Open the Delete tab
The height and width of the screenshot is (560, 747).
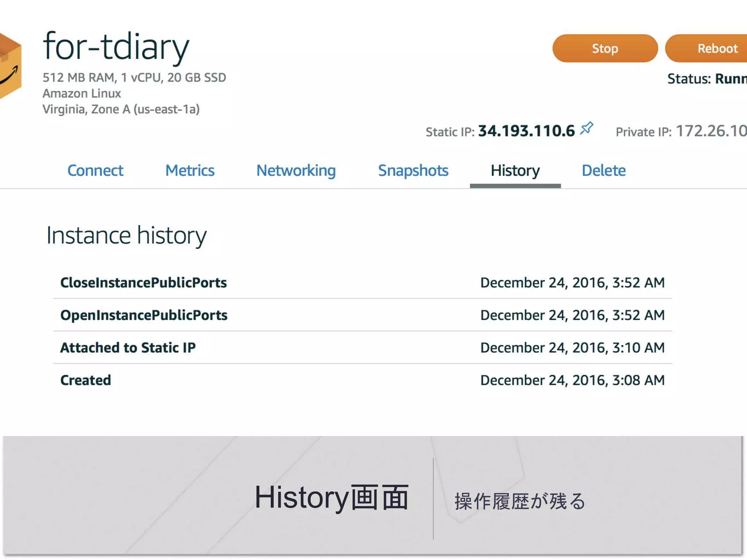[603, 170]
